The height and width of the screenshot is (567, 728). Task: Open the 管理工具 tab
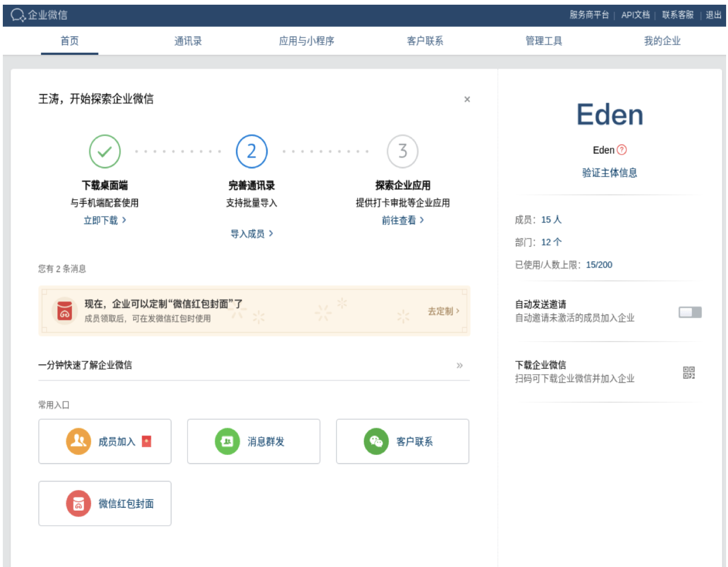pos(543,41)
